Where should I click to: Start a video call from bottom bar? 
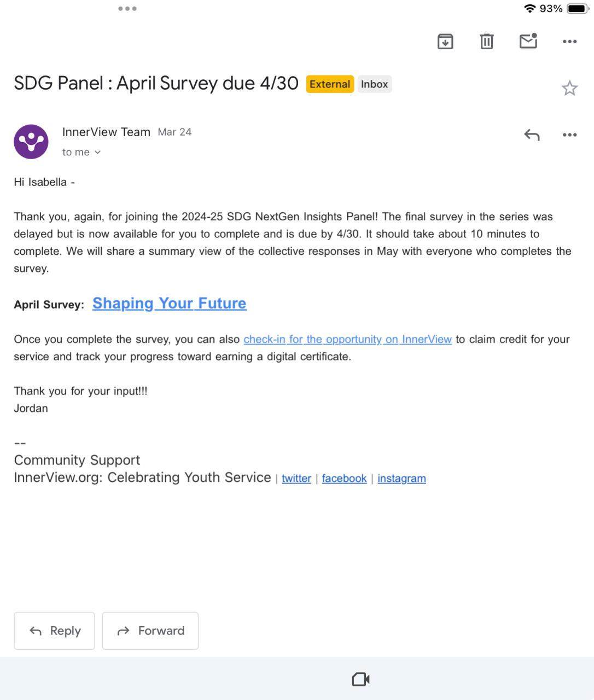pyautogui.click(x=360, y=679)
